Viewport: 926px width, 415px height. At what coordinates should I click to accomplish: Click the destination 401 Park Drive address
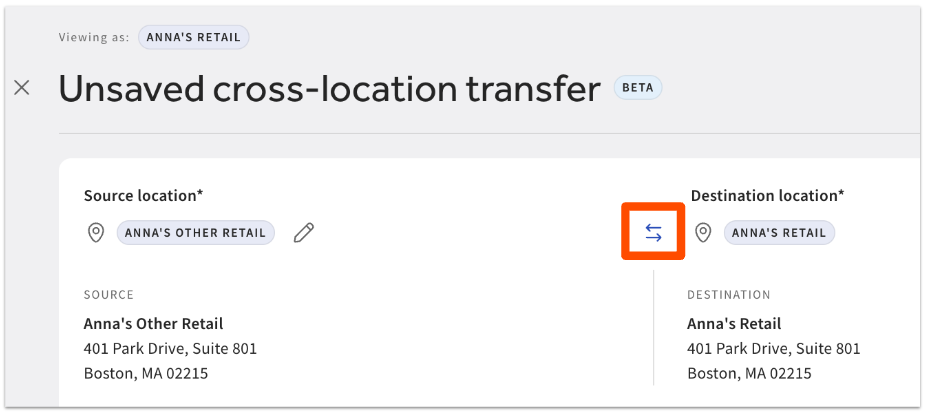click(x=773, y=349)
